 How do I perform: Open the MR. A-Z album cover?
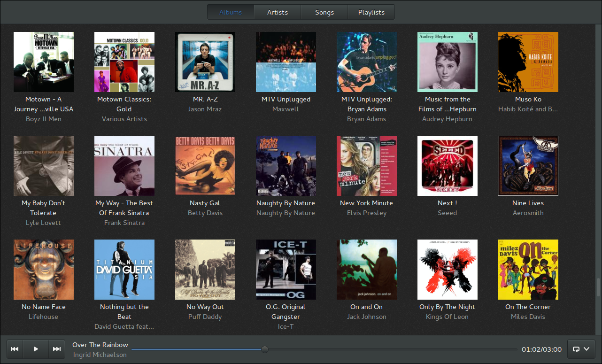pyautogui.click(x=205, y=62)
